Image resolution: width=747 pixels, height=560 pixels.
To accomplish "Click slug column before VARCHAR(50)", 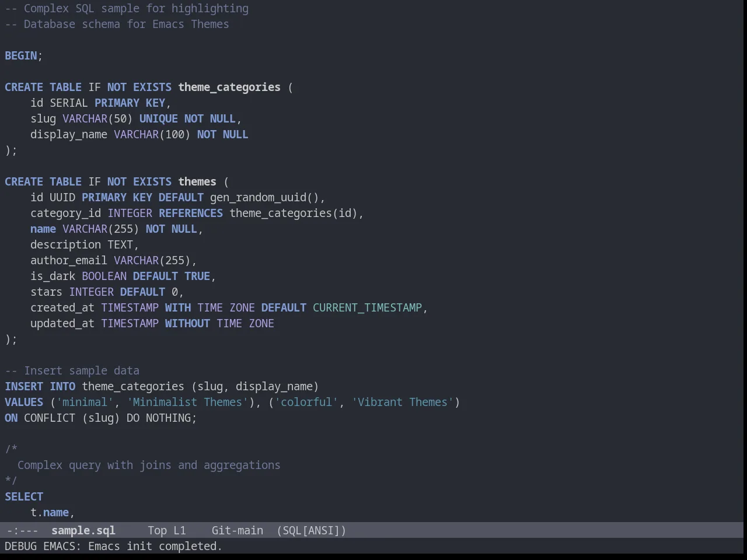I will [x=43, y=118].
